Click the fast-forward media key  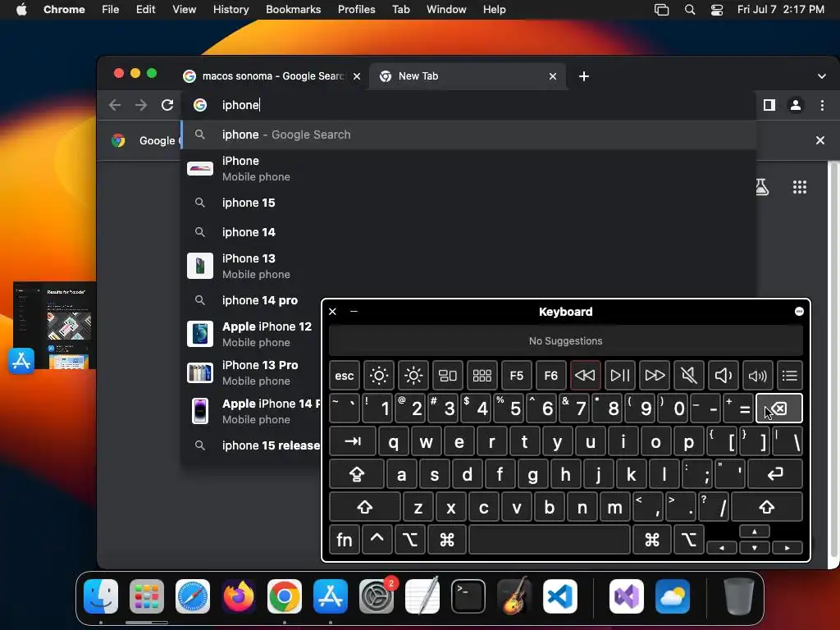(x=654, y=376)
